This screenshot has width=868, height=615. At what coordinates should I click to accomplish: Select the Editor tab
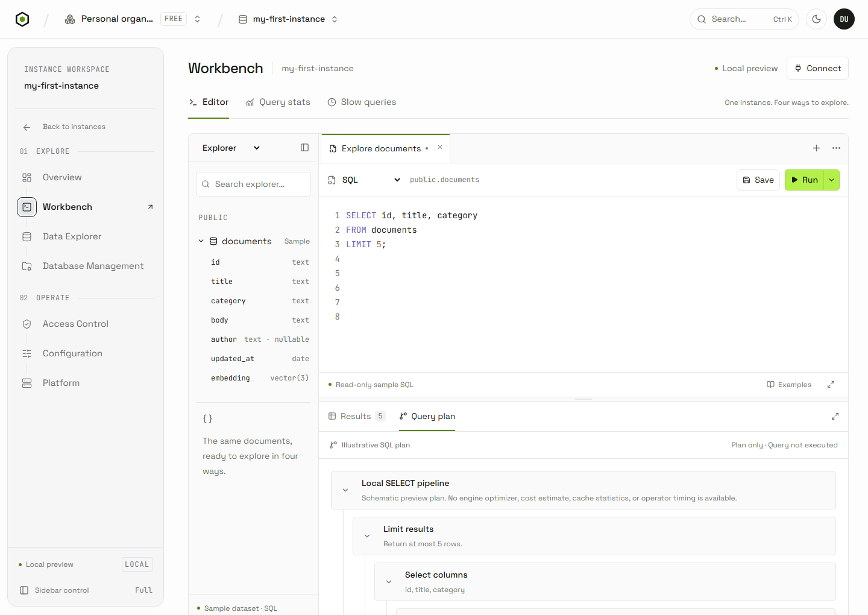(x=209, y=102)
